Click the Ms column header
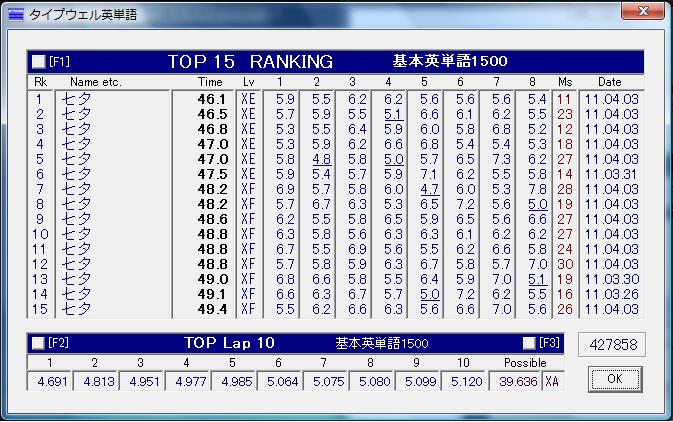Image resolution: width=673 pixels, height=422 pixels. [565, 82]
